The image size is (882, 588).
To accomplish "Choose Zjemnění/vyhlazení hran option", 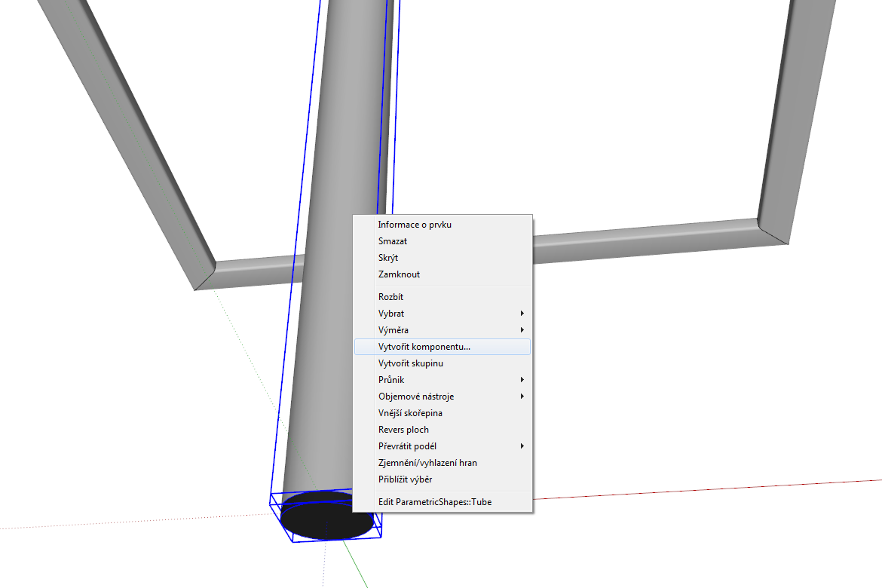I will pyautogui.click(x=427, y=463).
